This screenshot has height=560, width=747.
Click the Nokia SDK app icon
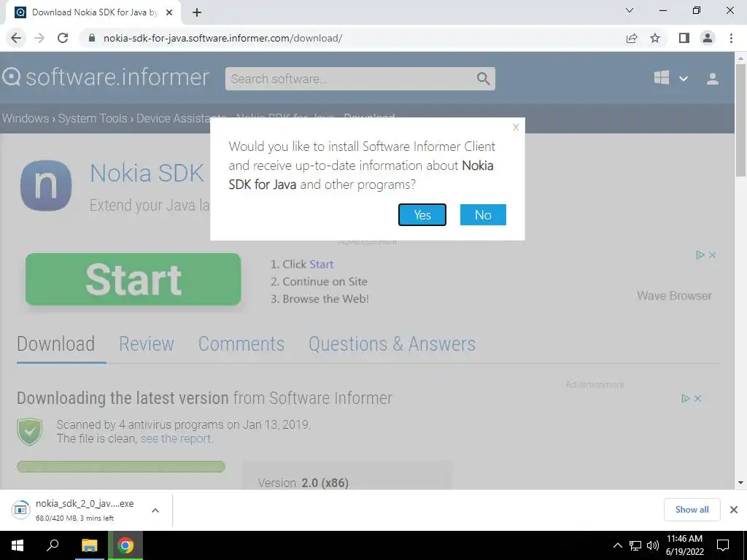pyautogui.click(x=46, y=186)
